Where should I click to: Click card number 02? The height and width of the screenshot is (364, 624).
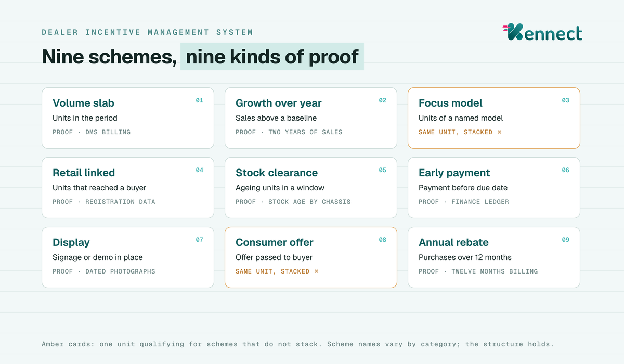click(383, 100)
